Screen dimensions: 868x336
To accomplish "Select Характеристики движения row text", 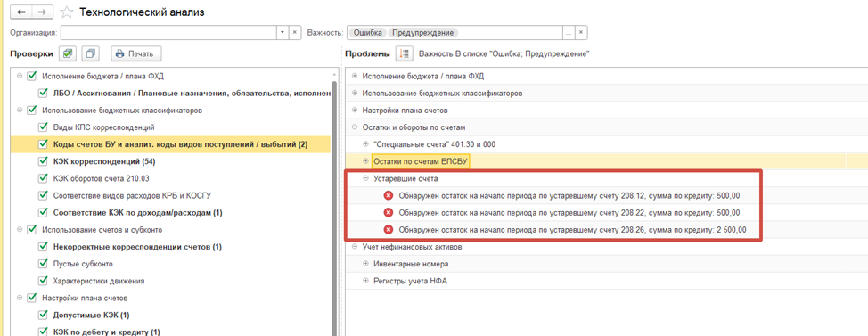I will [x=99, y=281].
